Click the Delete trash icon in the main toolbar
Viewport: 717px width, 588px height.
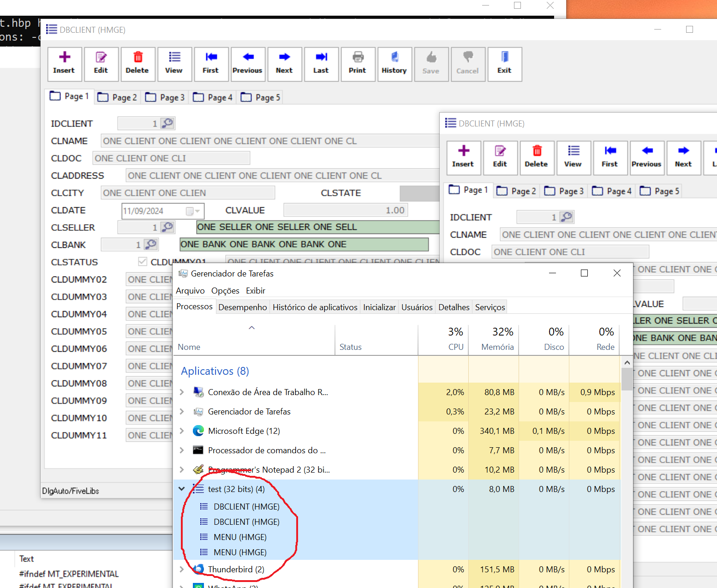(x=137, y=64)
